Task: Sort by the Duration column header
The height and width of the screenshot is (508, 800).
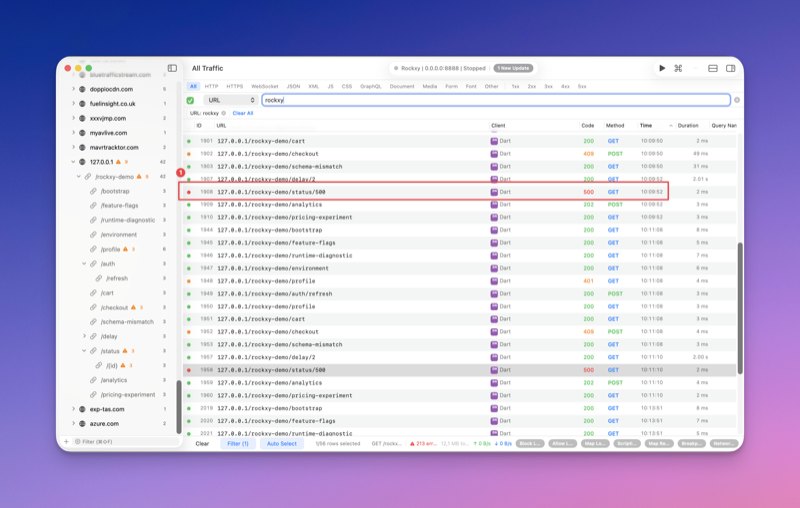Action: pos(688,125)
